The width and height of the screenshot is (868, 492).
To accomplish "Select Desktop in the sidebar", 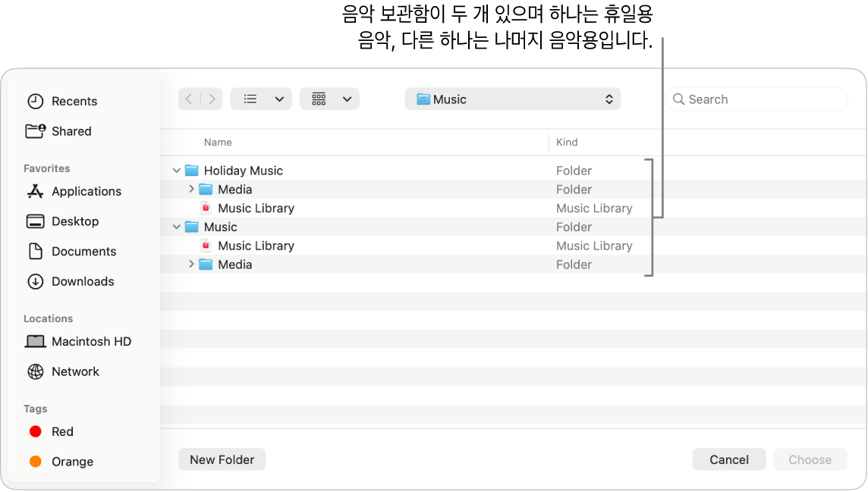I will point(62,221).
